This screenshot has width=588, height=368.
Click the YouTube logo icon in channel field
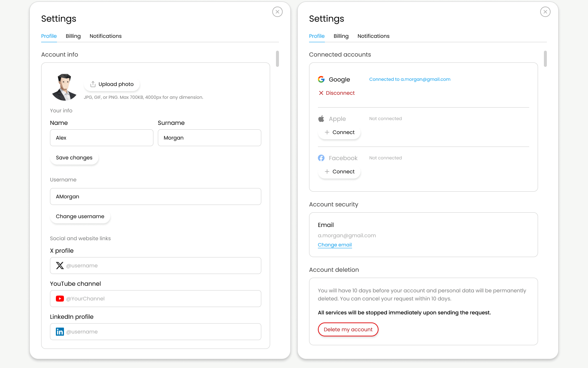pos(60,299)
